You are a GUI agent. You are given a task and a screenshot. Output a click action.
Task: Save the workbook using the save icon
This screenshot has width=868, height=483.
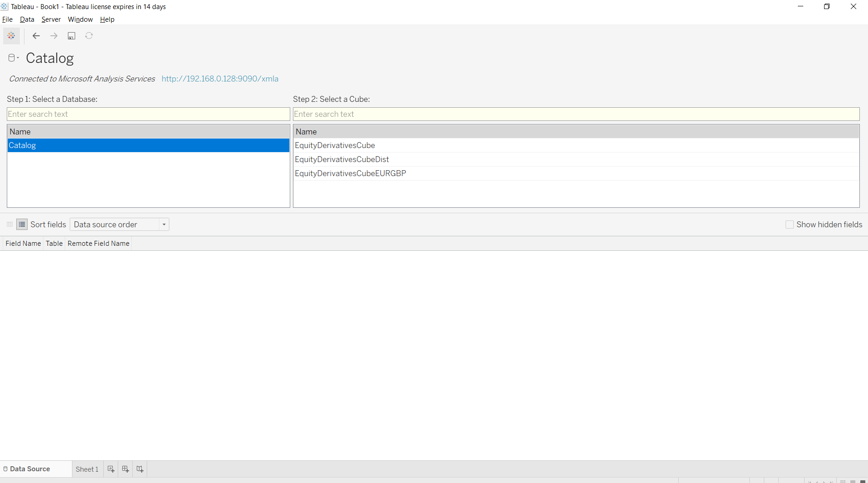click(71, 36)
